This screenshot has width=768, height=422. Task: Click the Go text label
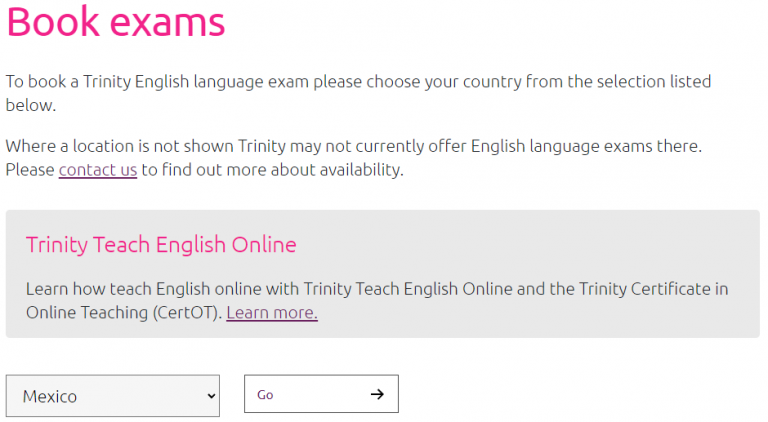pyautogui.click(x=265, y=395)
